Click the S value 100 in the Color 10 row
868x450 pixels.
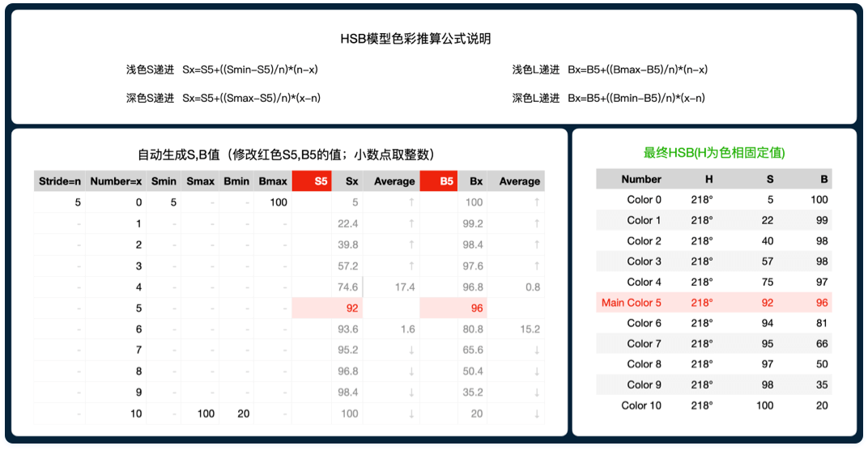pyautogui.click(x=765, y=405)
